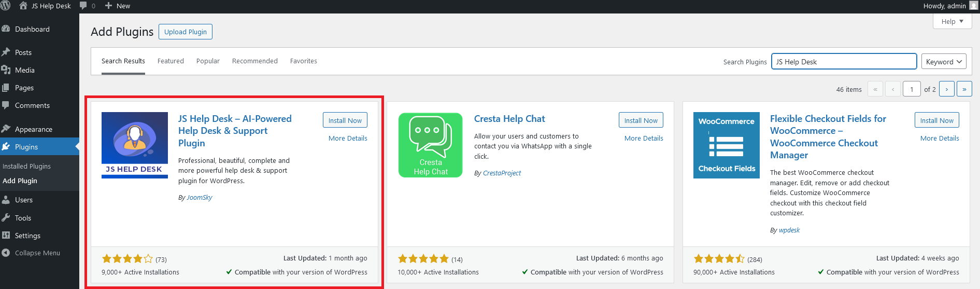Click the WordPress logo icon
Screen dimensions: 980x289
(x=6, y=6)
